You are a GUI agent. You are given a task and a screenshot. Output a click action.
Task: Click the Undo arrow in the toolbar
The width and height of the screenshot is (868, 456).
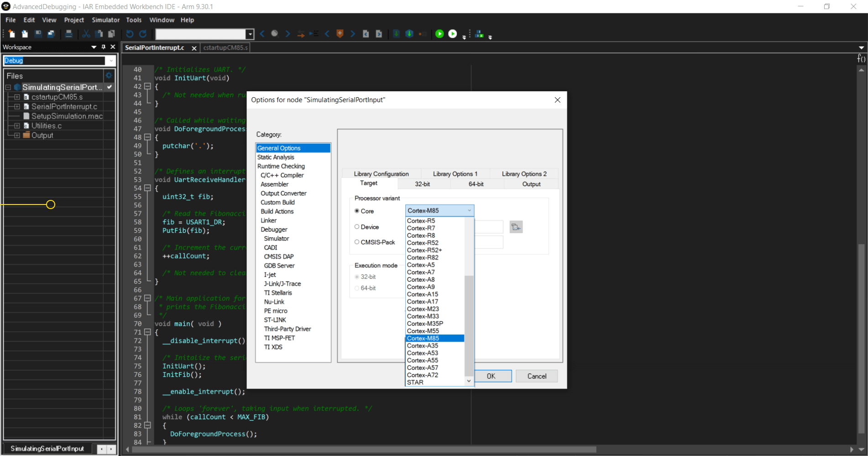click(x=130, y=34)
